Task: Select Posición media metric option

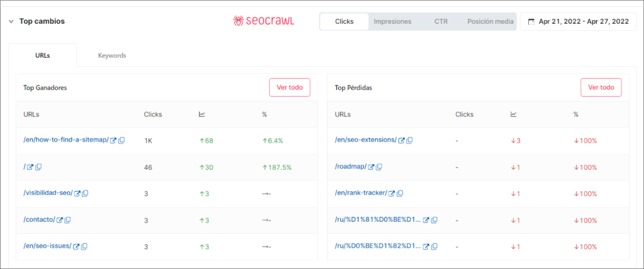Action: pyautogui.click(x=490, y=21)
